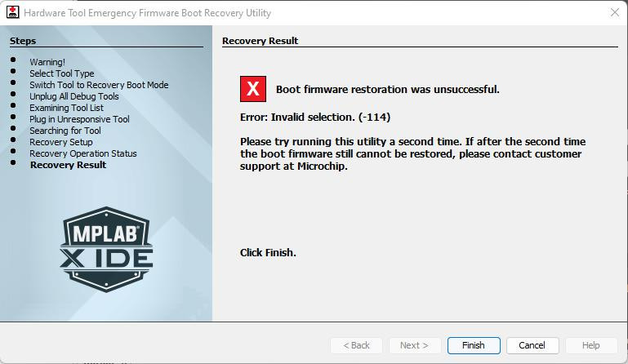This screenshot has height=364, width=628.
Task: Select the Warning! step
Action: pyautogui.click(x=47, y=62)
